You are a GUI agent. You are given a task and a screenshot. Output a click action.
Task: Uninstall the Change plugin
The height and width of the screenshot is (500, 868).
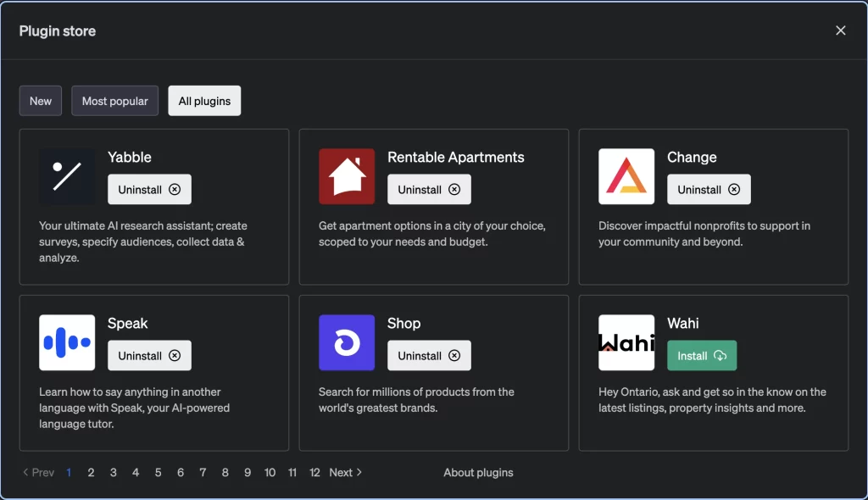709,189
